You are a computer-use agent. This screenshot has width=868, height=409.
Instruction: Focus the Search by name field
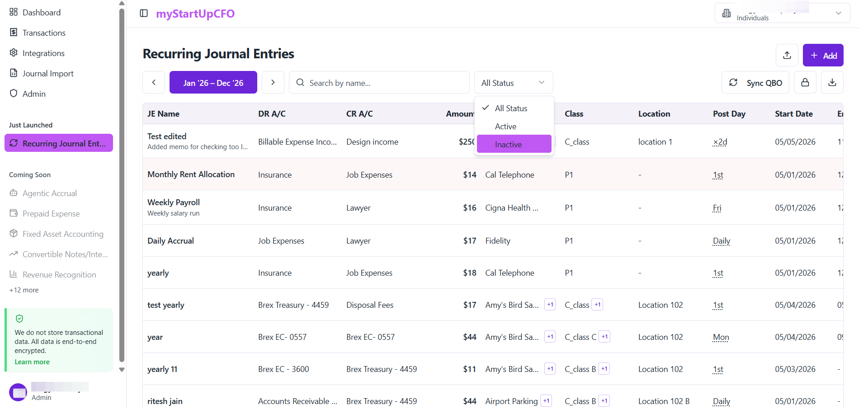coord(379,82)
